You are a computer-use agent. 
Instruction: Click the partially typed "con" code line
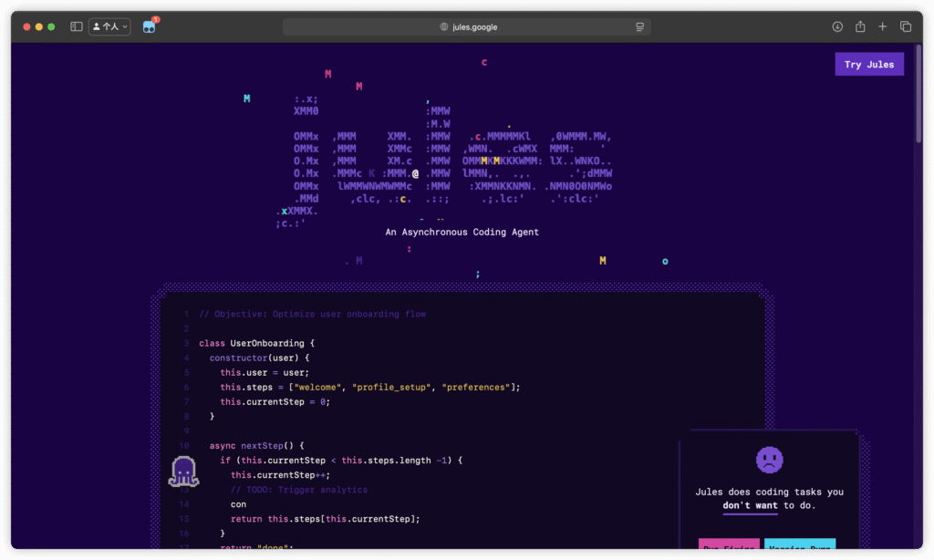tap(238, 504)
